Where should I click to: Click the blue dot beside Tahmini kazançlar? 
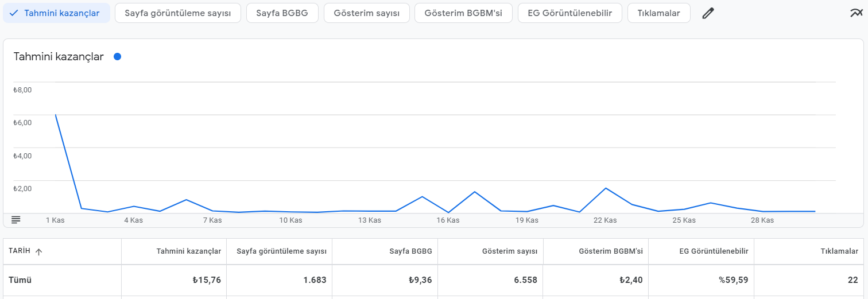pos(117,57)
